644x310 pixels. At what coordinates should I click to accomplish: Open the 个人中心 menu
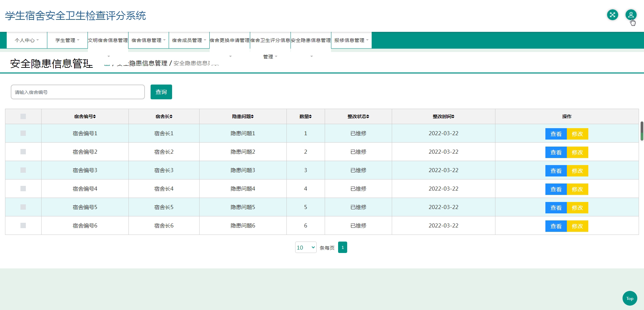click(27, 40)
